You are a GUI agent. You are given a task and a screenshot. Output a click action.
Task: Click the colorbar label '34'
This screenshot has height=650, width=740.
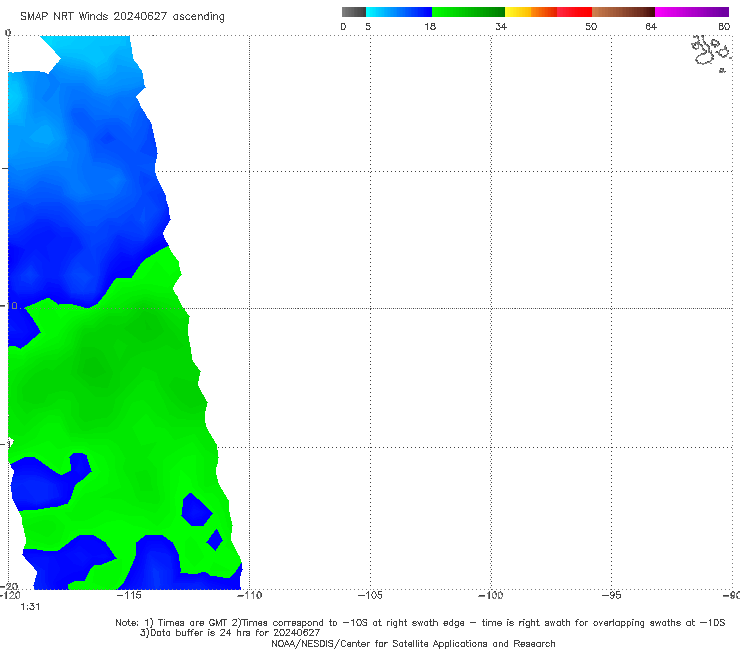501,26
